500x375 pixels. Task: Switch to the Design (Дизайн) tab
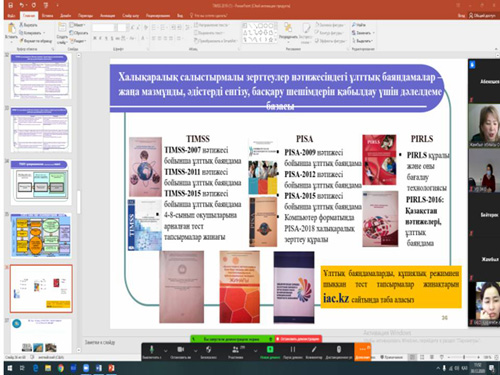click(x=65, y=15)
